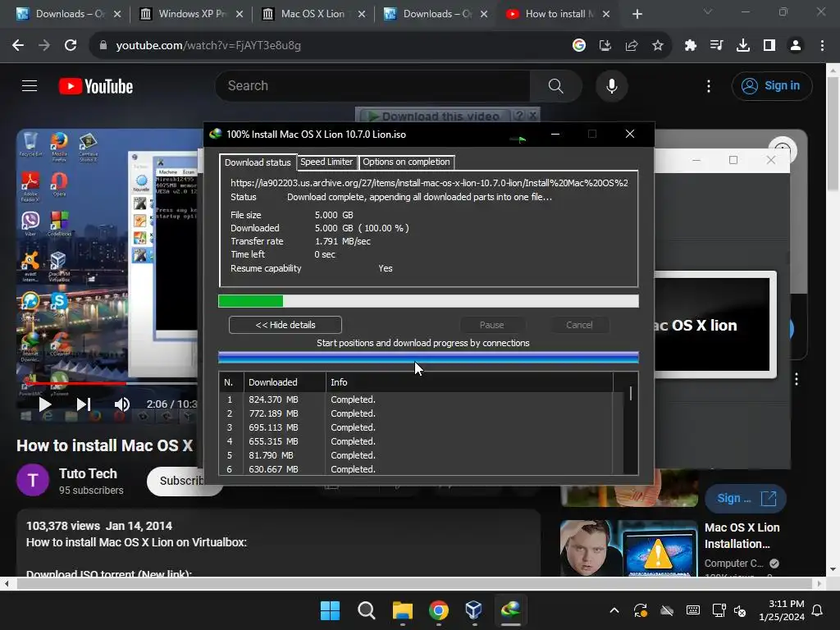Open Options on completion tab

(x=406, y=162)
